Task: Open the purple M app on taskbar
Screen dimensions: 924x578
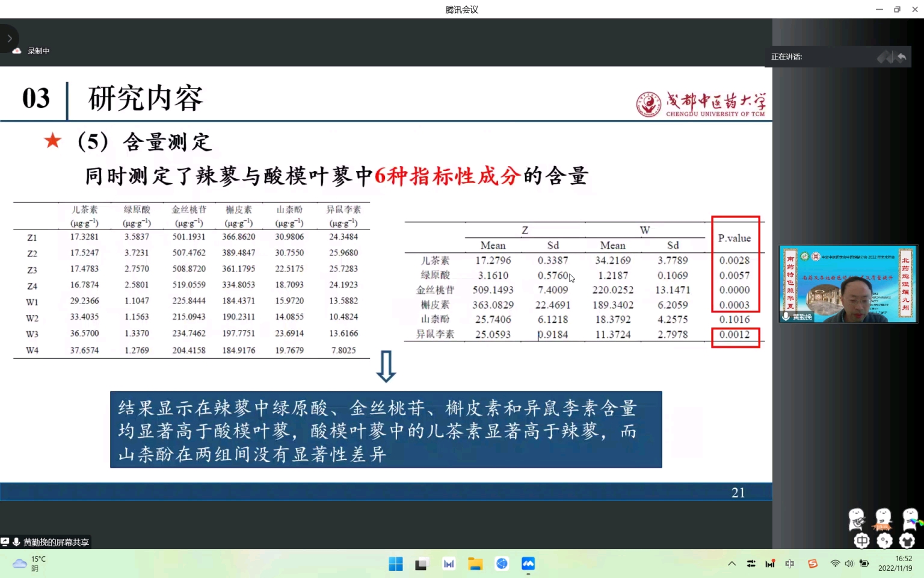Action: tap(449, 564)
